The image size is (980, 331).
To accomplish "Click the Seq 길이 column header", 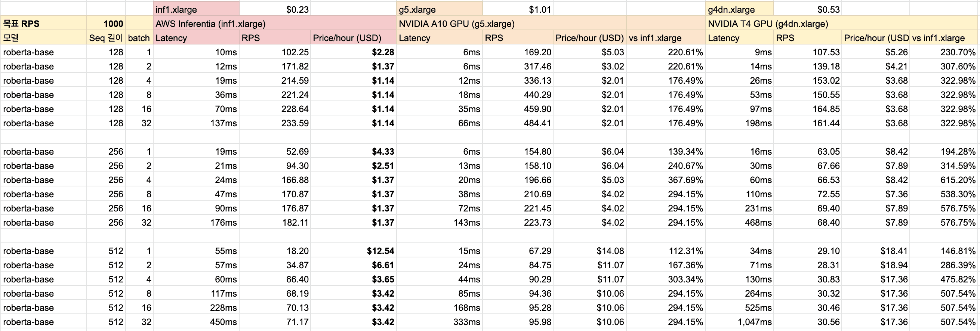I will pos(106,38).
